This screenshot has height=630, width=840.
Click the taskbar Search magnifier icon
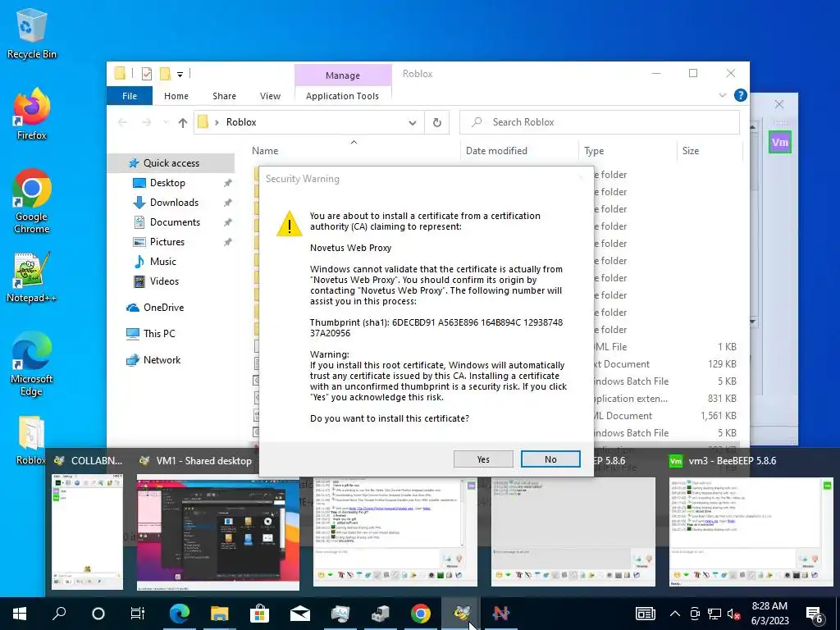pos(59,614)
